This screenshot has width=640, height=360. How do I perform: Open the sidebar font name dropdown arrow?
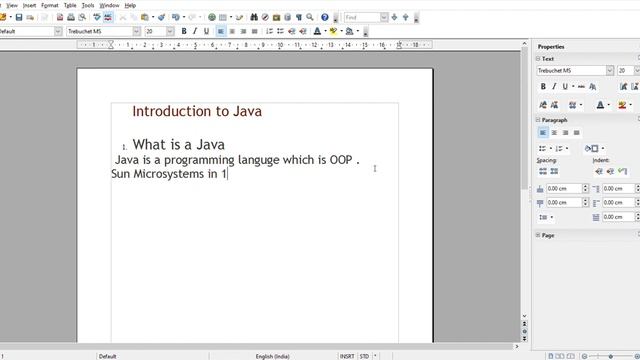point(610,71)
